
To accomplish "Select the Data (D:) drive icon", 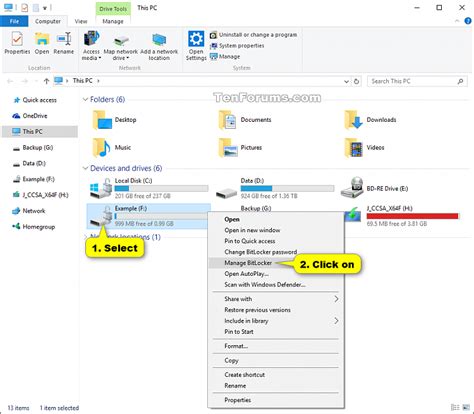I will tap(226, 193).
